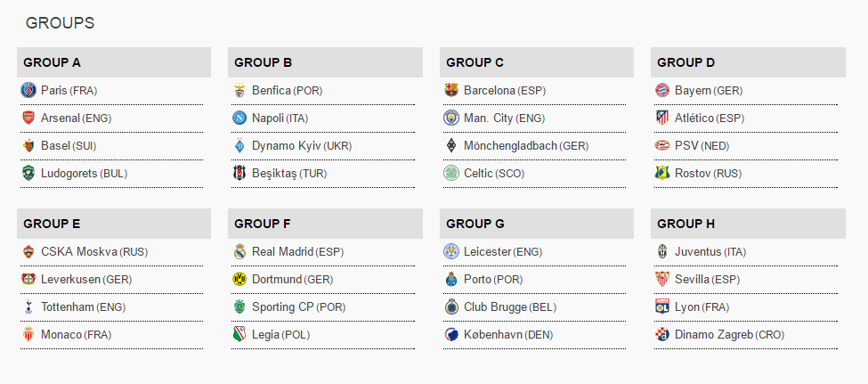Click the Barcelona club crest icon
Image resolution: width=868 pixels, height=384 pixels.
coord(451,90)
